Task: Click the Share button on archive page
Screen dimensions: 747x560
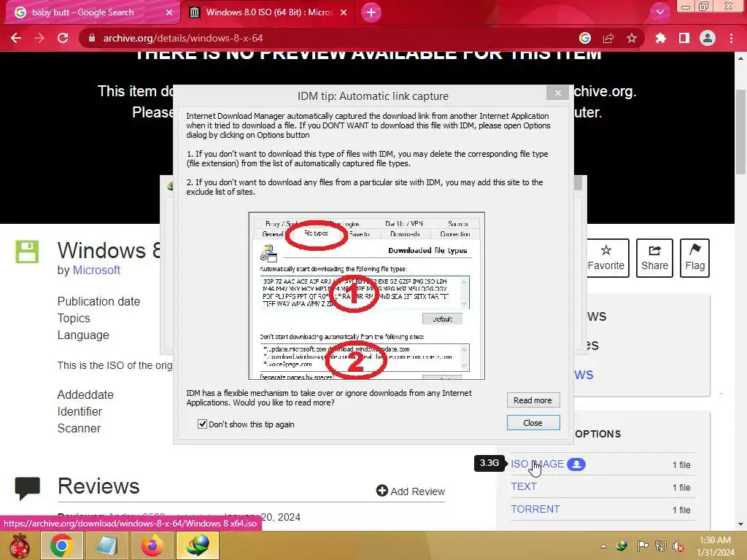Action: [654, 257]
